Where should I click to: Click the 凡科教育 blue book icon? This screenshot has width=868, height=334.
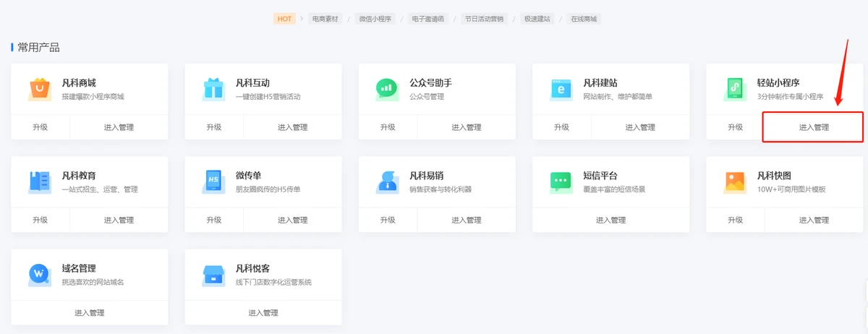[39, 181]
